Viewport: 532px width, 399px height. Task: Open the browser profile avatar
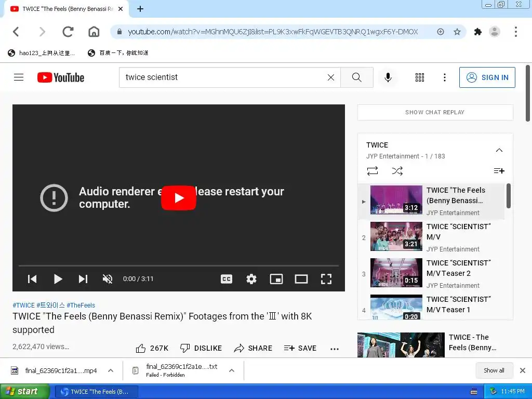click(x=495, y=32)
